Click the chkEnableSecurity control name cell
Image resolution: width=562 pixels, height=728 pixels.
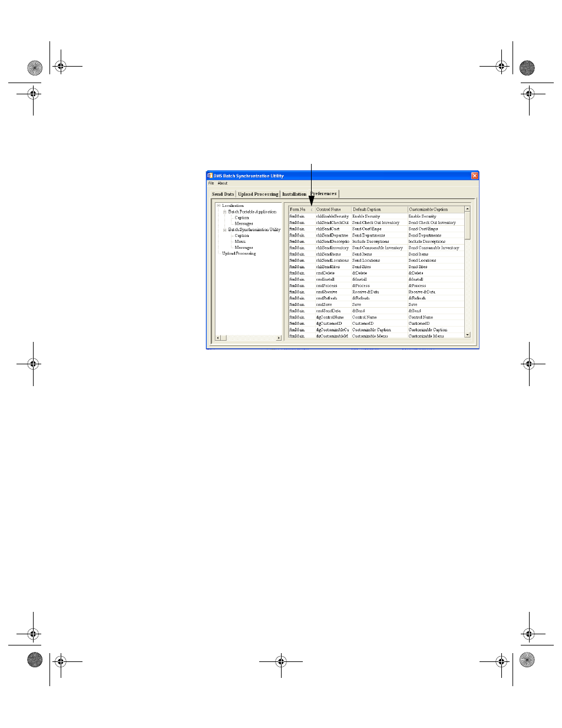333,216
